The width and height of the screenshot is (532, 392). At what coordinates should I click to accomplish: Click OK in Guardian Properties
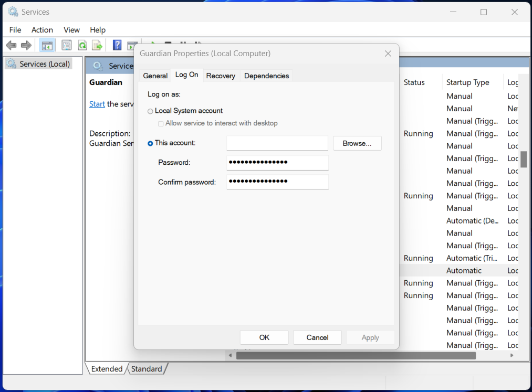[x=264, y=337]
